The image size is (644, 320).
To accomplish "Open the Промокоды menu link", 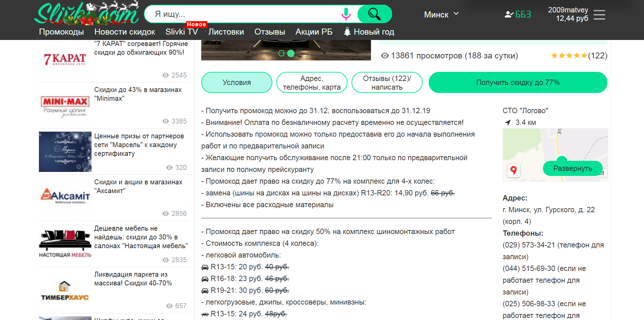I will [x=61, y=32].
